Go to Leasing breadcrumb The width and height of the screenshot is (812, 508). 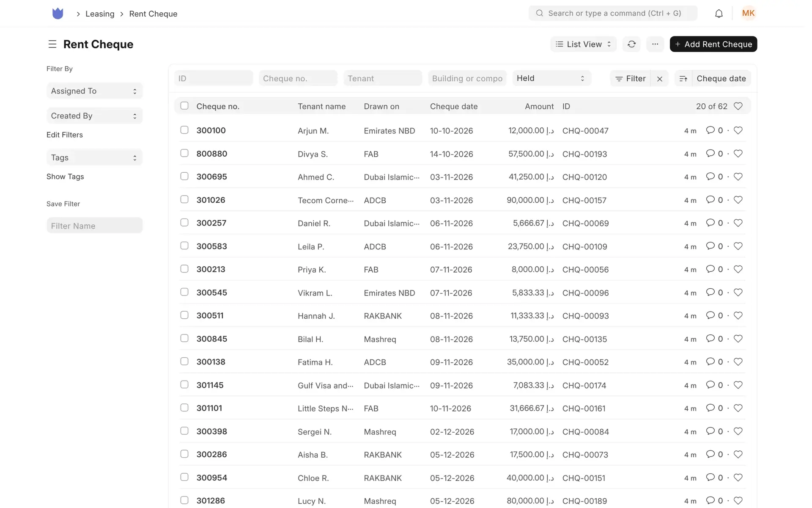click(x=100, y=14)
